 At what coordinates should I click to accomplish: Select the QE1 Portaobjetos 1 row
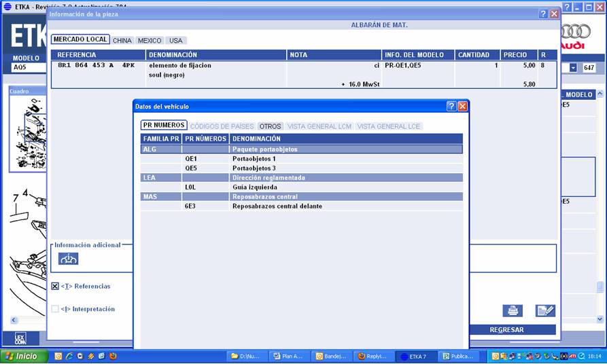pyautogui.click(x=302, y=159)
